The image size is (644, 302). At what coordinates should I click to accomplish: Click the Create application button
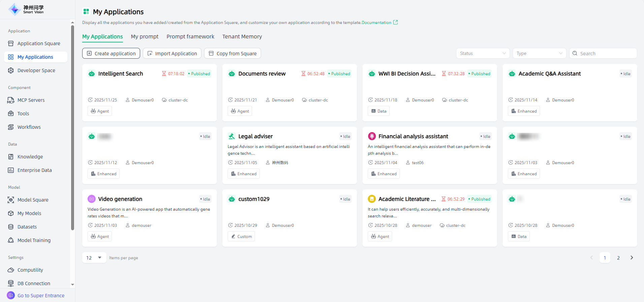111,53
